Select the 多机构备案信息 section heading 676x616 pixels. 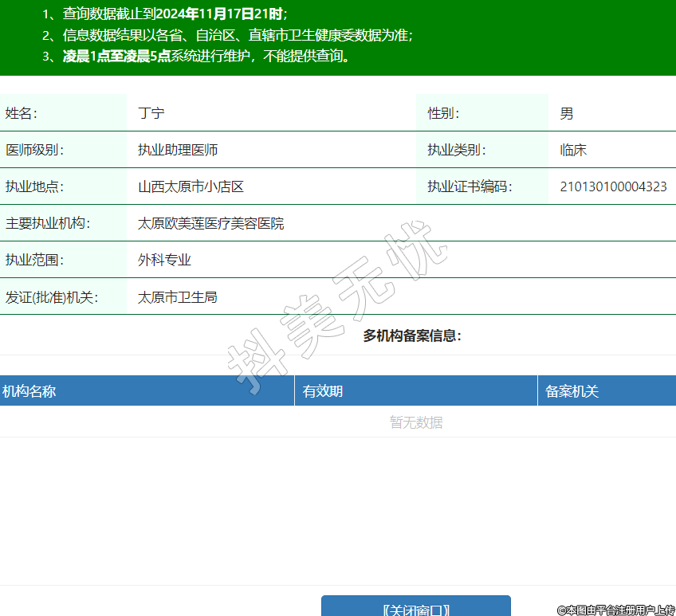[412, 335]
